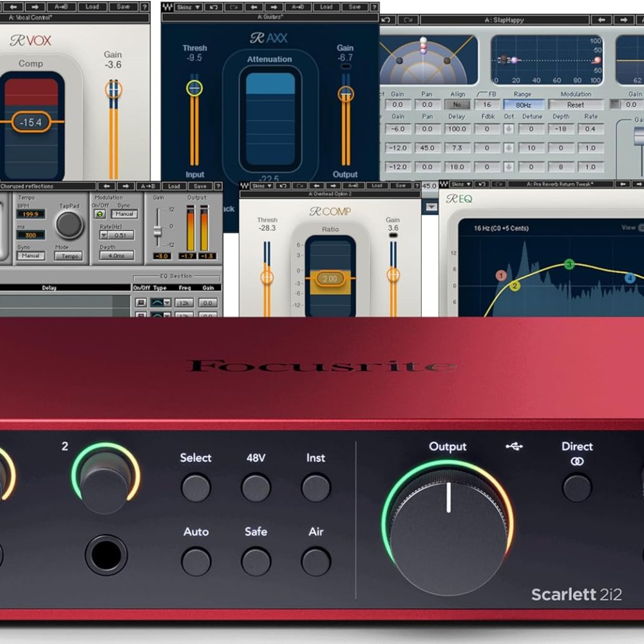Click undo icon in RComp toolbar

point(283,185)
